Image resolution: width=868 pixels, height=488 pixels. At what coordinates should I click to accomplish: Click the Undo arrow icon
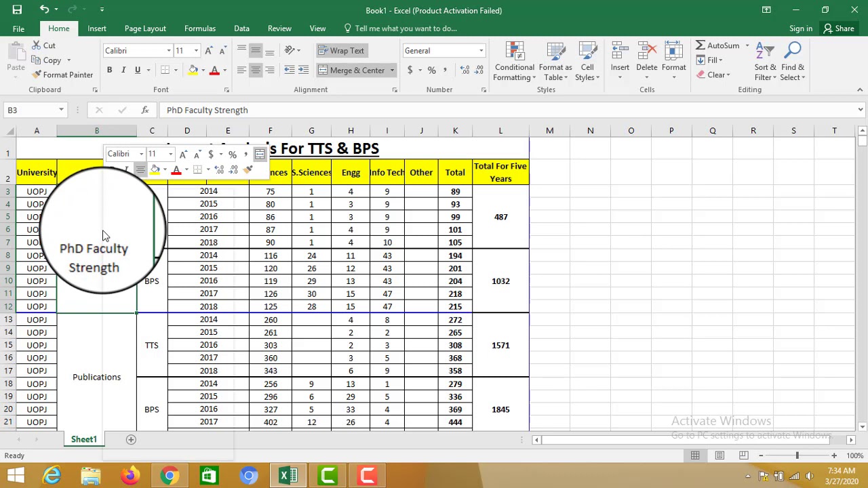[x=44, y=10]
